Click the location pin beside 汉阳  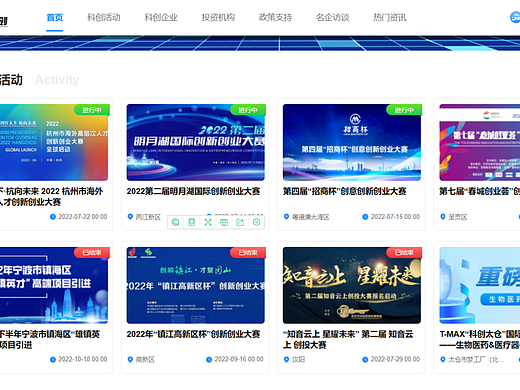(x=286, y=359)
